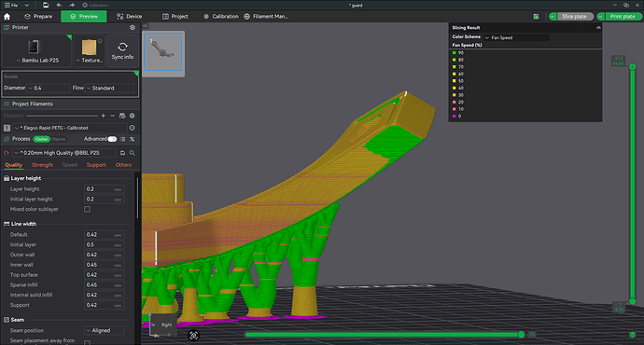Enable Mixed color sublayer checkbox
Screen dimensions: 644x345
click(x=87, y=209)
